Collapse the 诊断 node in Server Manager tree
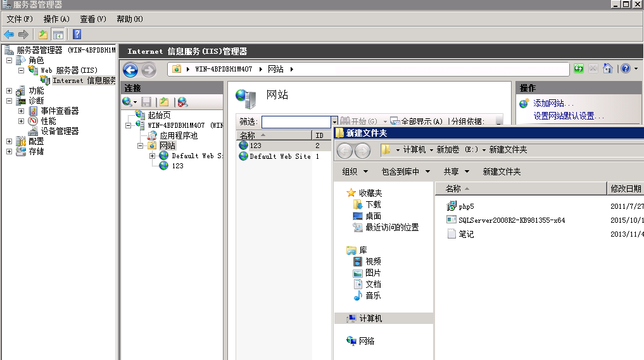 9,101
